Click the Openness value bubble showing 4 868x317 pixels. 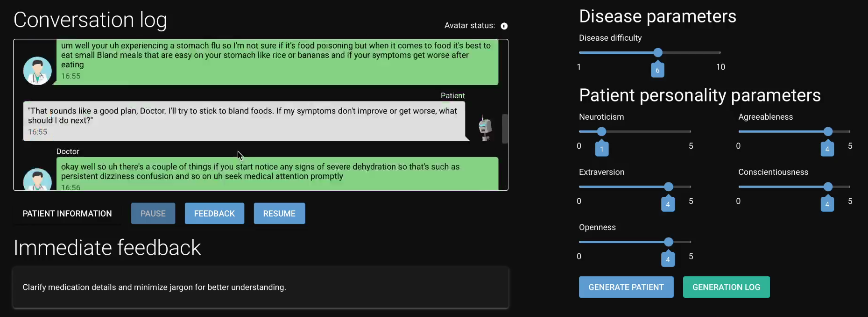668,259
